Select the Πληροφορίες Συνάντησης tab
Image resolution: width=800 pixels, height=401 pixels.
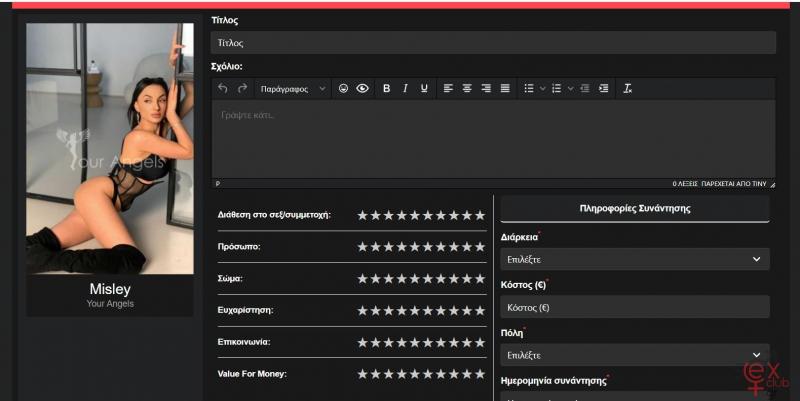coord(635,209)
